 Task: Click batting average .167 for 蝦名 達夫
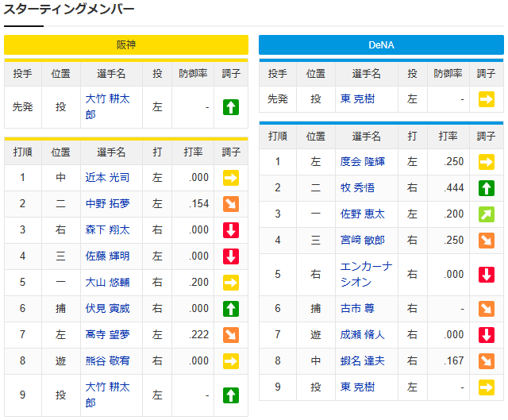coord(454,361)
